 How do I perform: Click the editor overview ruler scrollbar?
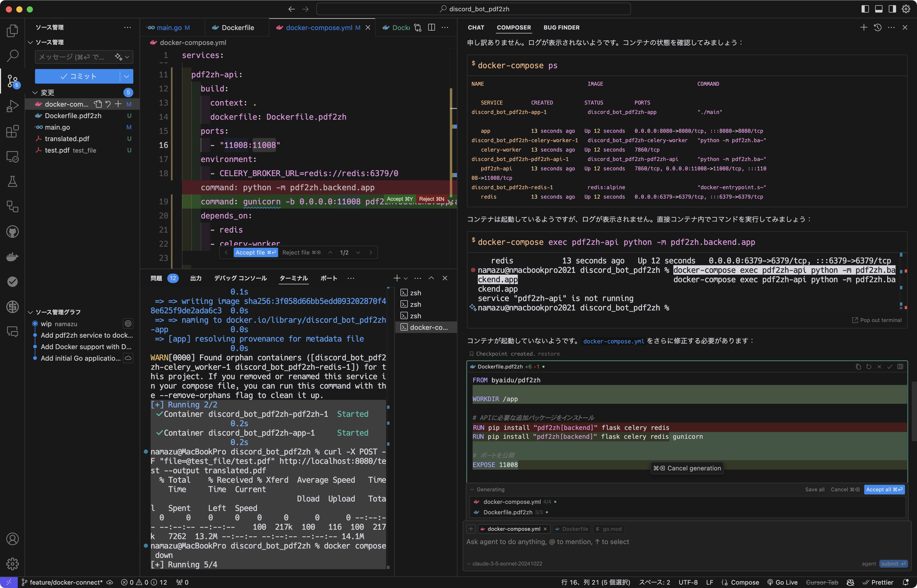pyautogui.click(x=453, y=153)
